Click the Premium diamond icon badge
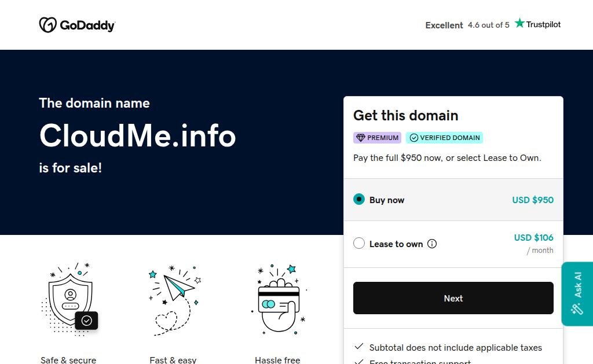This screenshot has width=593, height=364. click(377, 138)
